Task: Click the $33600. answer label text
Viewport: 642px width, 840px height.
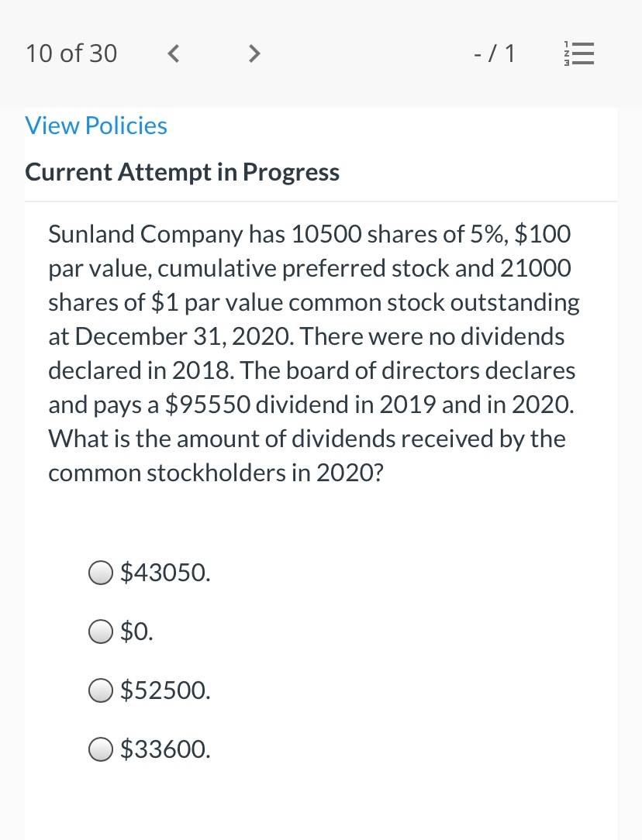Action: [x=166, y=749]
